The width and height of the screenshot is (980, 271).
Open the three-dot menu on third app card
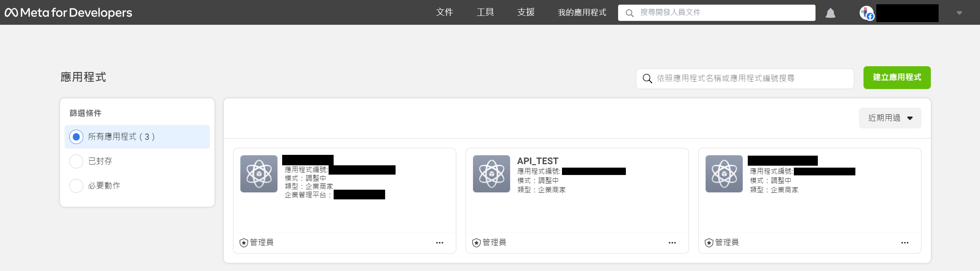coord(905,243)
